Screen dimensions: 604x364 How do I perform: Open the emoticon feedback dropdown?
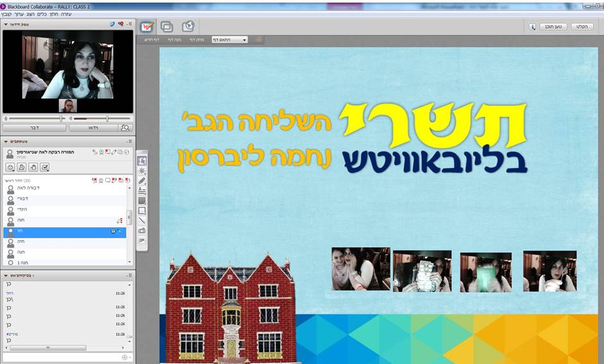pyautogui.click(x=10, y=167)
